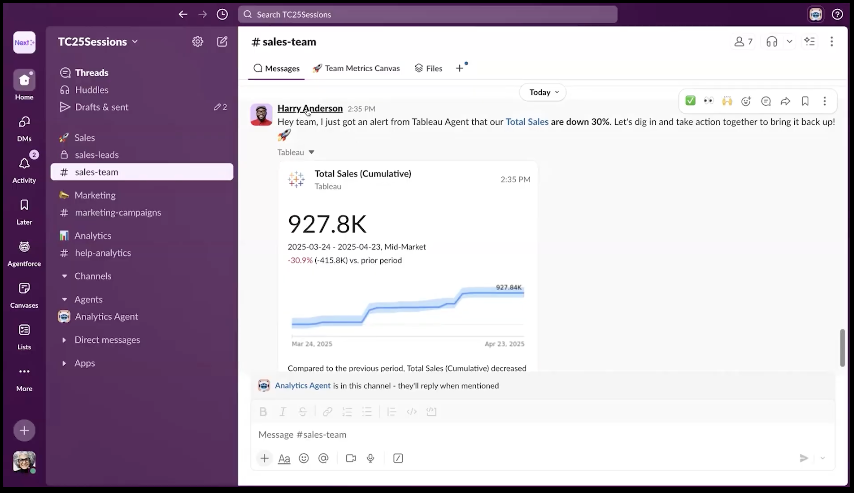854x493 pixels.
Task: React with the eyes emoji
Action: point(709,101)
